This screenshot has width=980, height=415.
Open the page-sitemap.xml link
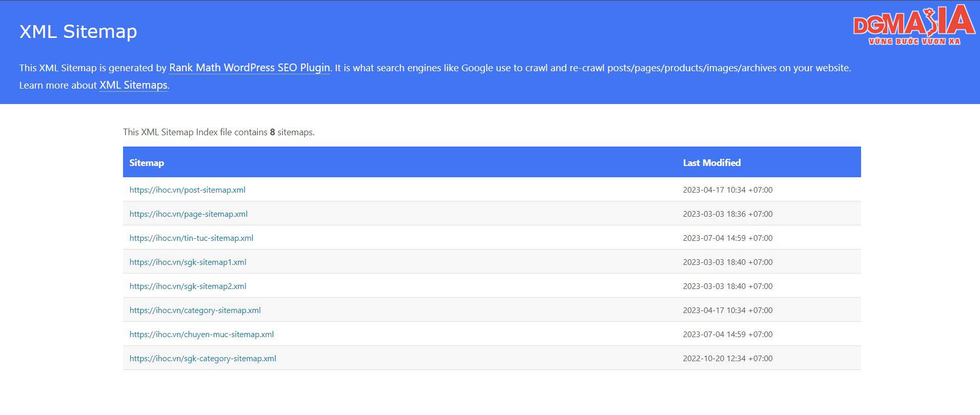(x=189, y=214)
